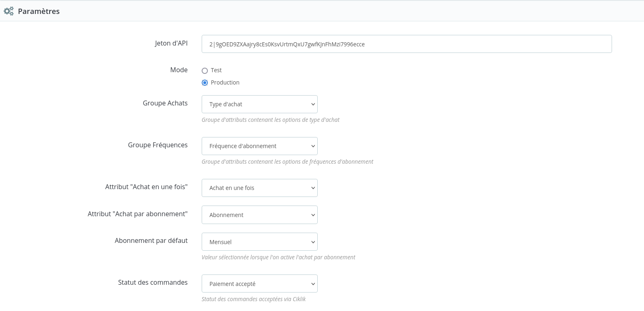Expand the dropdown showing Abonnement

pos(259,215)
